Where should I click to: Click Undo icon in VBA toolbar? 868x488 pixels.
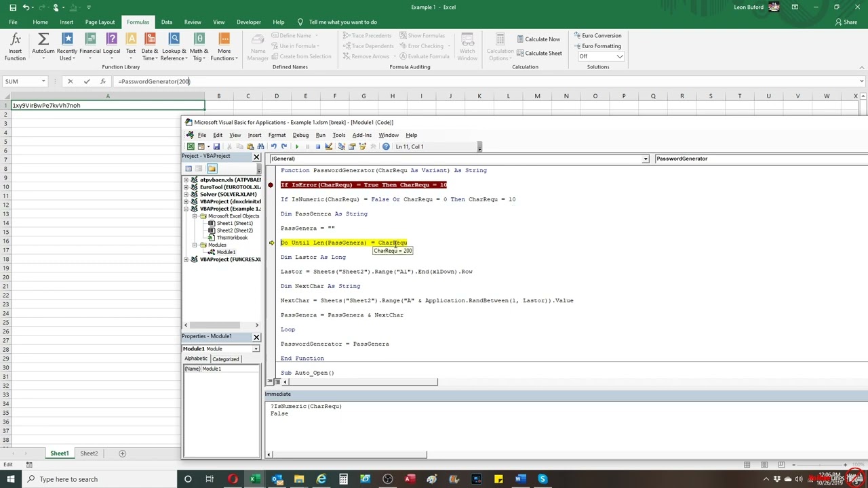273,146
